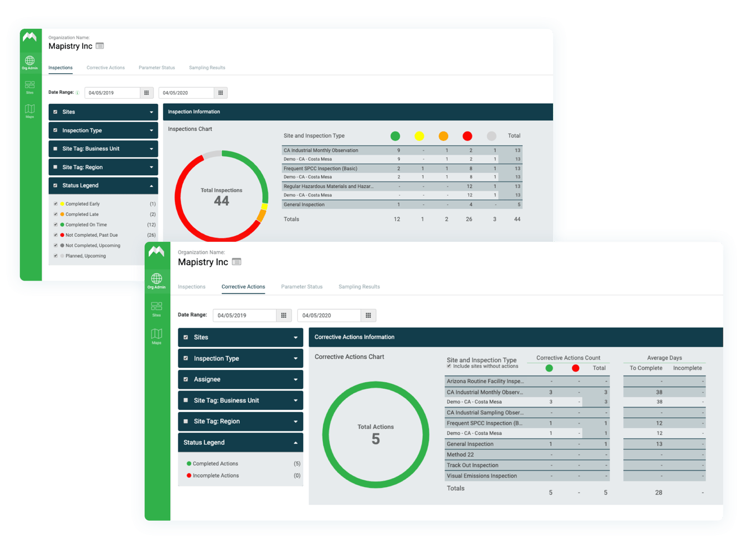Expand Inspection Type dropdown arrow in Inspections window
The width and height of the screenshot is (756, 548).
[151, 130]
